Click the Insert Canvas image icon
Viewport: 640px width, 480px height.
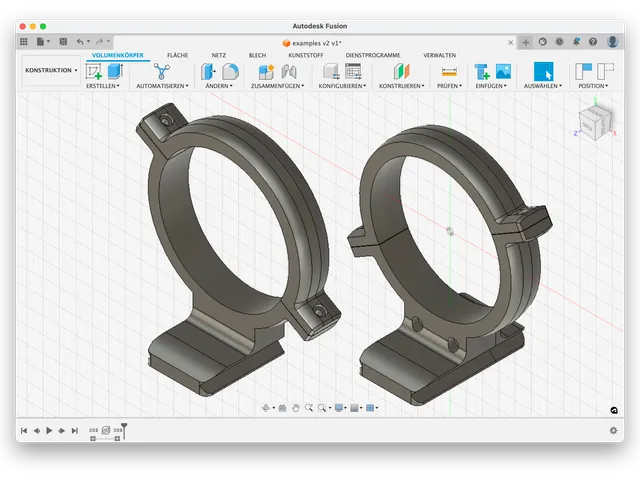[x=503, y=71]
